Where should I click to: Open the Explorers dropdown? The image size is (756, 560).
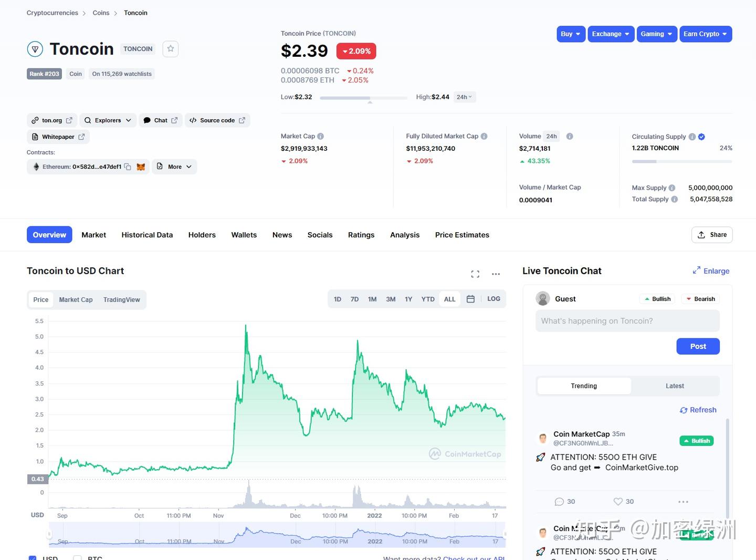108,120
